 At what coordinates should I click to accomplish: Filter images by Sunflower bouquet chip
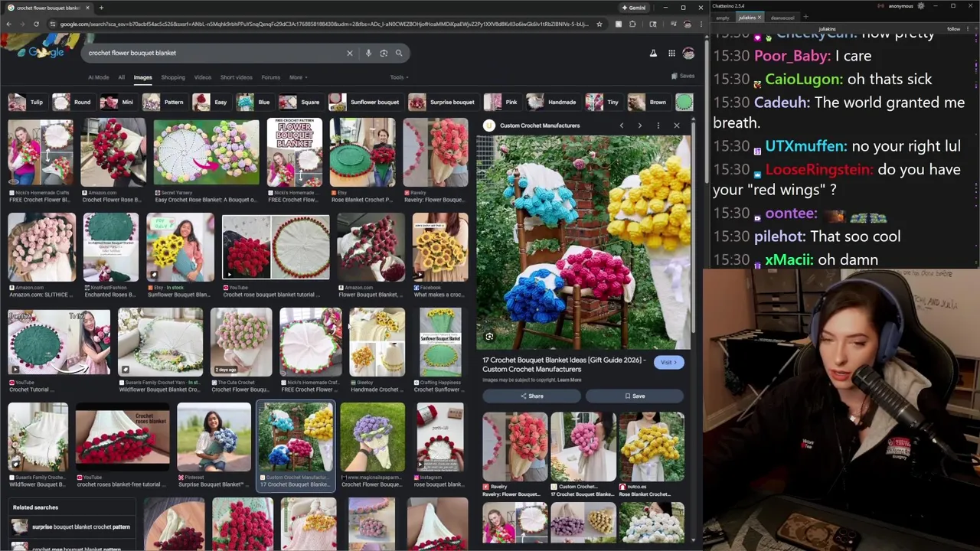coord(364,102)
